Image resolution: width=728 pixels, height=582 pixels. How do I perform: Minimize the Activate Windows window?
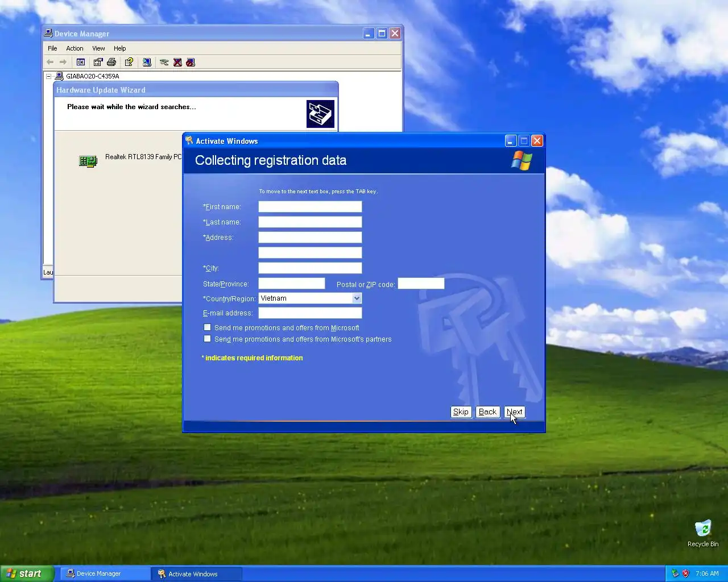(511, 141)
